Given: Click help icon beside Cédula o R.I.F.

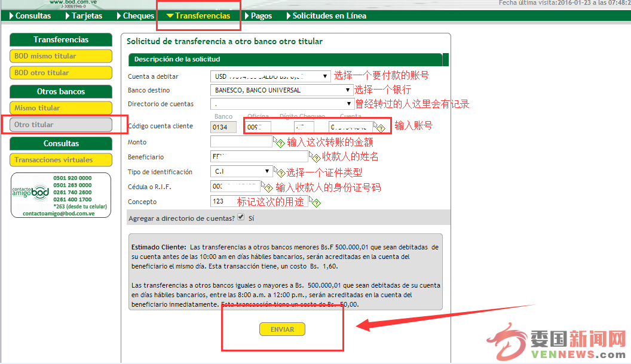Looking at the screenshot, I should click(x=267, y=187).
